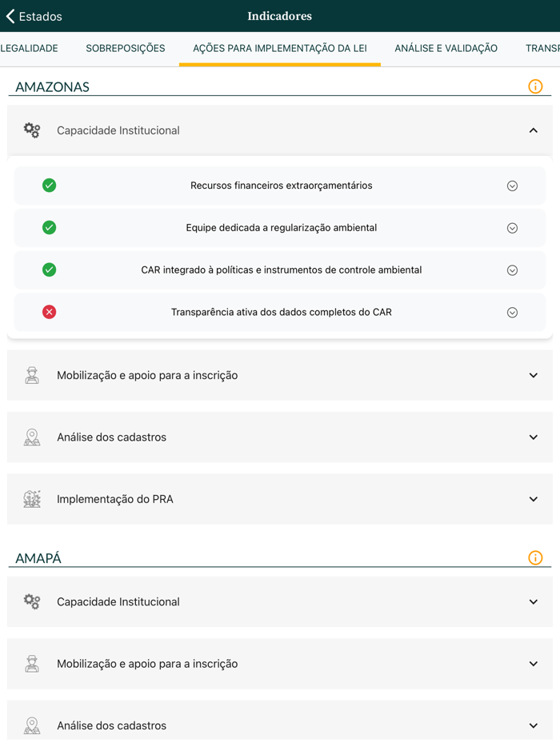This screenshot has width=560, height=747.
Task: Click the red X on Transparência ativa indicator
Action: [49, 312]
